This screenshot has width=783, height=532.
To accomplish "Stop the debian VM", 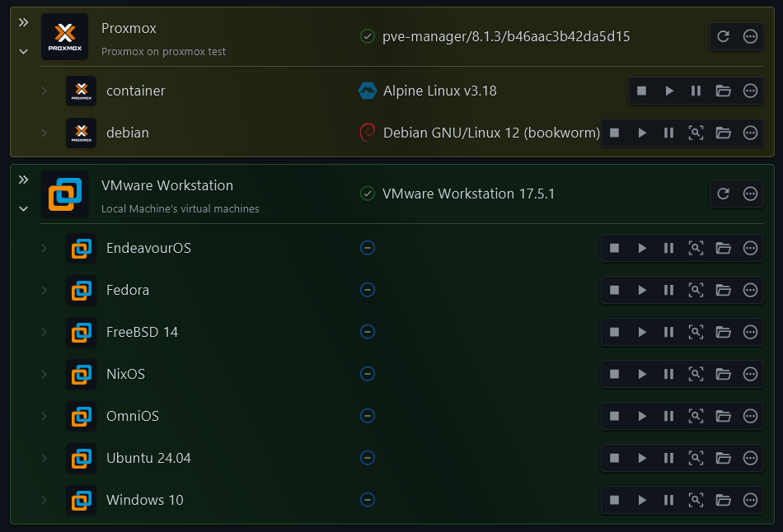I will point(615,133).
